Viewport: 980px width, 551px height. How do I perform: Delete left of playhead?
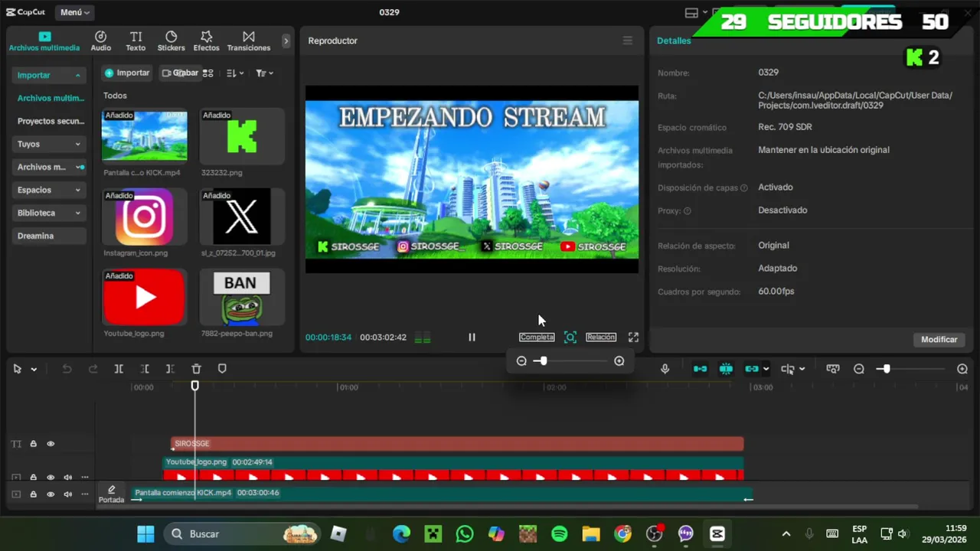coord(145,369)
